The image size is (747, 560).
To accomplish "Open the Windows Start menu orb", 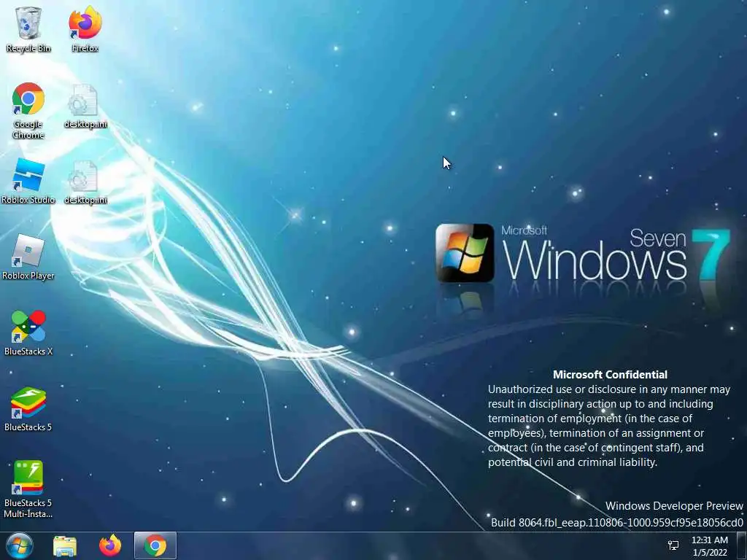I will coord(19,545).
